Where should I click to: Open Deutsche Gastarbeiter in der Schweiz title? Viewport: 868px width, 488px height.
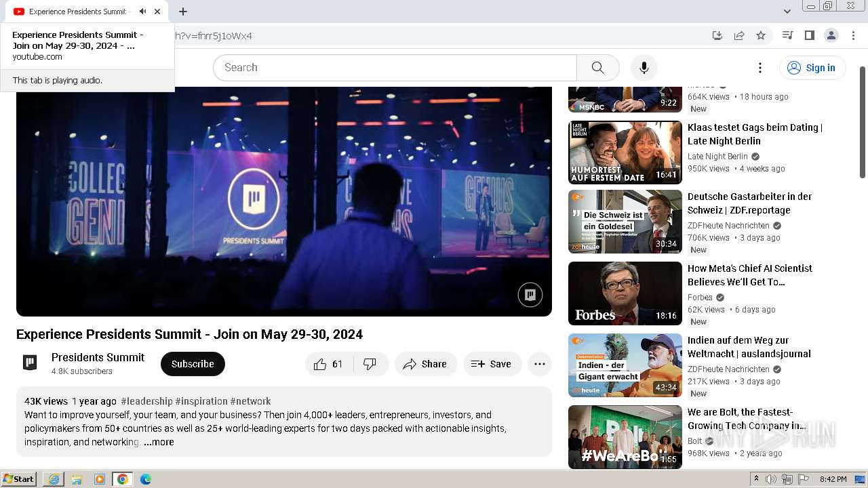(x=749, y=203)
